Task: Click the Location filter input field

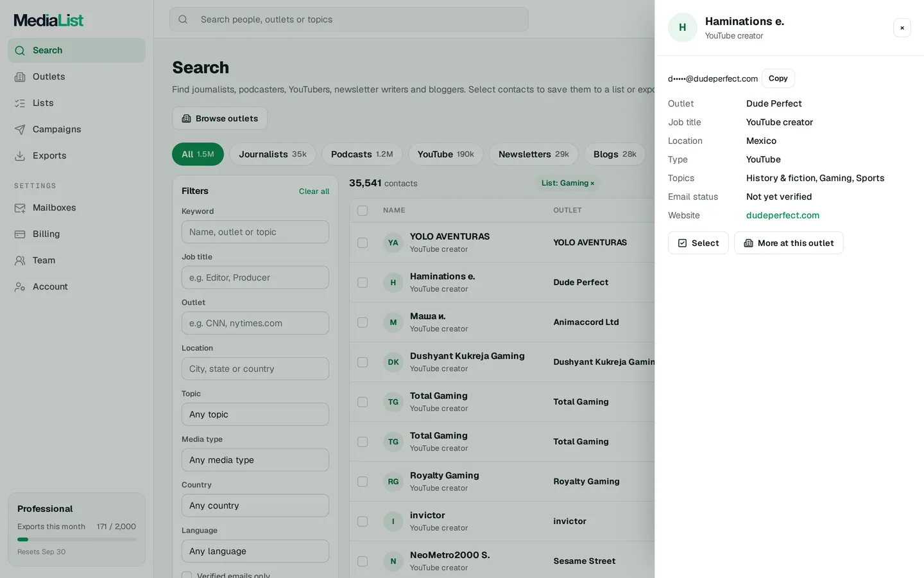Action: (x=255, y=369)
